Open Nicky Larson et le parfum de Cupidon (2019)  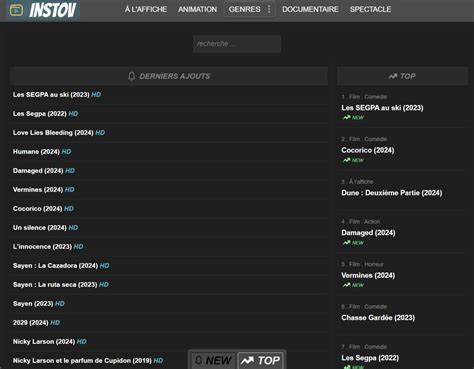[82, 361]
